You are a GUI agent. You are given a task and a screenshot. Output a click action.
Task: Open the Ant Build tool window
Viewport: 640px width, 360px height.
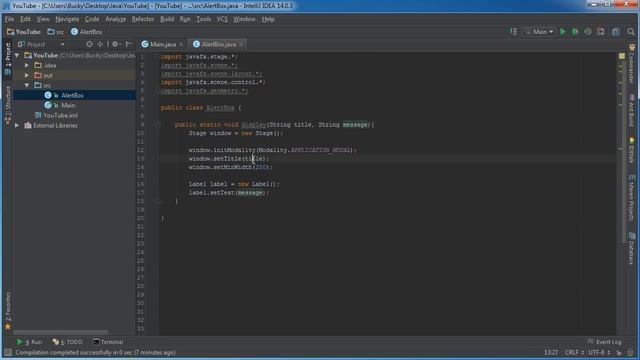click(632, 111)
